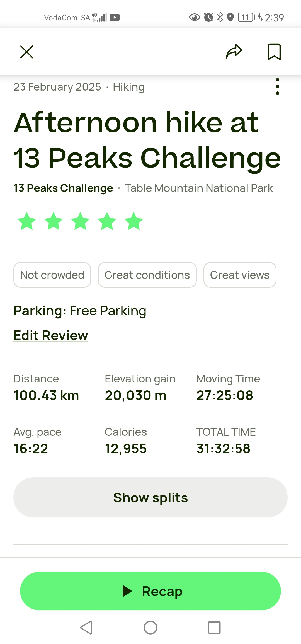Close the hike details screen

(27, 52)
